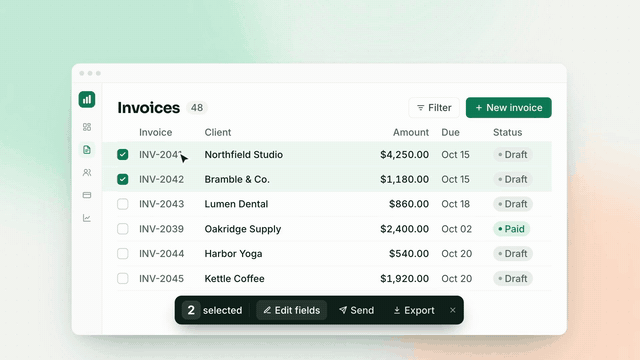Sort by the Status column header
Viewport: 640px width, 360px height.
pyautogui.click(x=507, y=132)
